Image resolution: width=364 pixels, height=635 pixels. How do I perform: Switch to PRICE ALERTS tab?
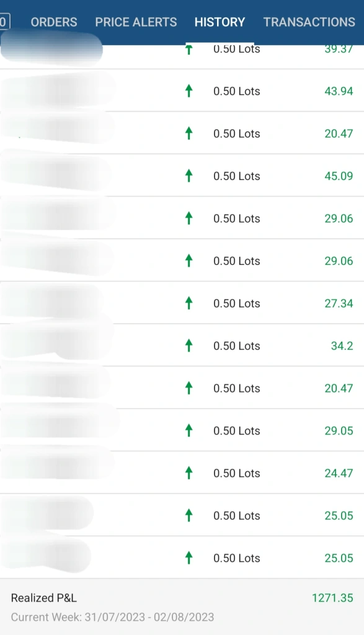[136, 22]
